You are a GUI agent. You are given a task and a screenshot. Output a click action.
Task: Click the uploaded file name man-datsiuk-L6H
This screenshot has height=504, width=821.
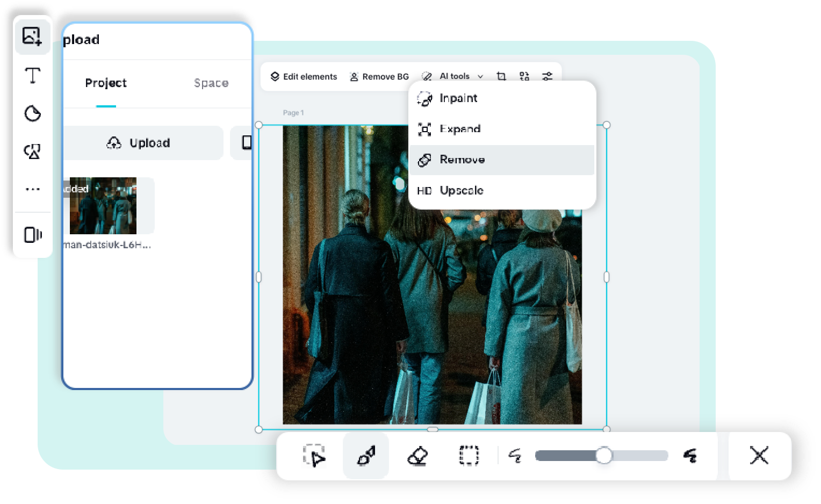(107, 245)
